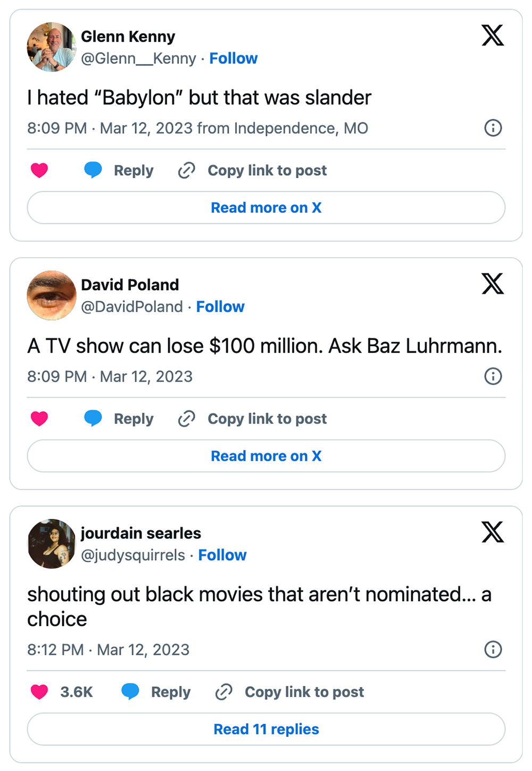
Task: Open David Poland's eye avatar picture
Action: [52, 296]
